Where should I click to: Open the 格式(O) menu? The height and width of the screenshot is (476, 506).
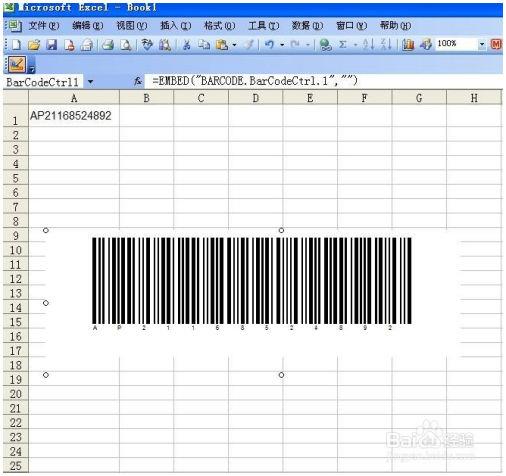coord(219,26)
